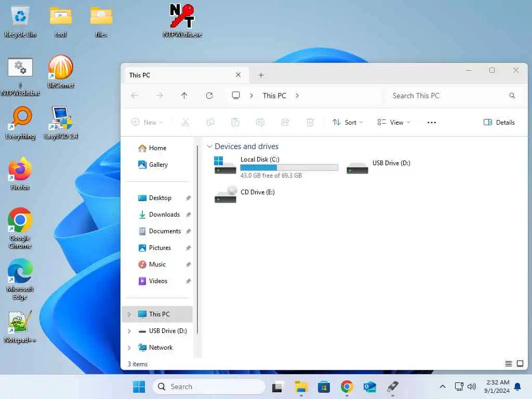Open Desktop quick access folder
Screen dimensions: 532x399
(x=158, y=198)
